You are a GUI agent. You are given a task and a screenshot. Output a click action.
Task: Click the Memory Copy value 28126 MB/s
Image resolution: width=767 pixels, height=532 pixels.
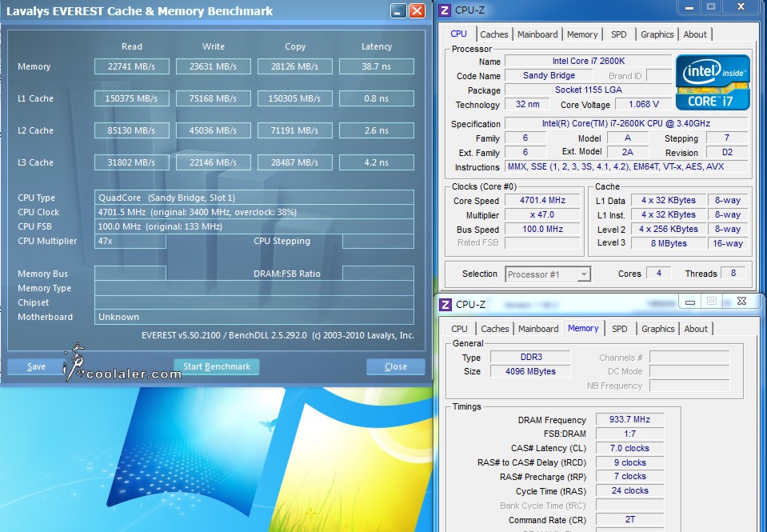click(295, 66)
